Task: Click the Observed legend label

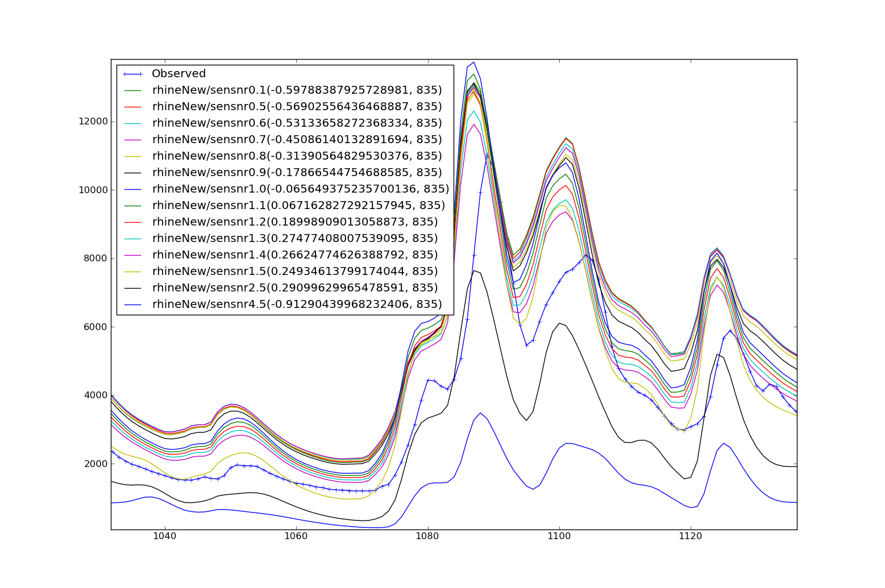Action: (x=178, y=74)
